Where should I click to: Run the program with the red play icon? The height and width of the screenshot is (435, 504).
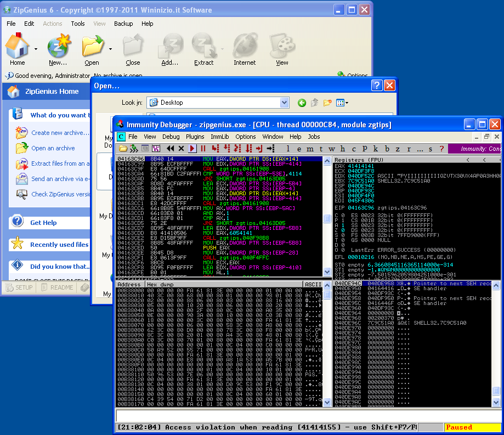click(x=192, y=149)
